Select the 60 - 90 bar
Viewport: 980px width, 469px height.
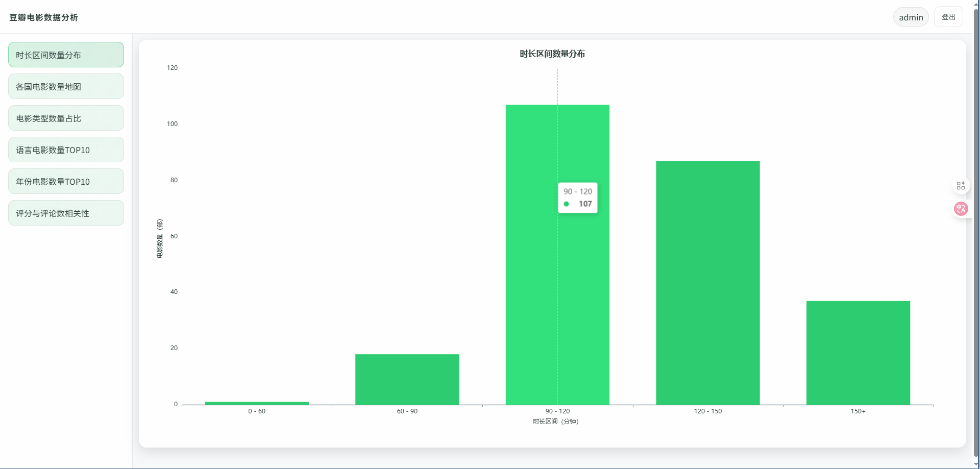[x=407, y=379]
